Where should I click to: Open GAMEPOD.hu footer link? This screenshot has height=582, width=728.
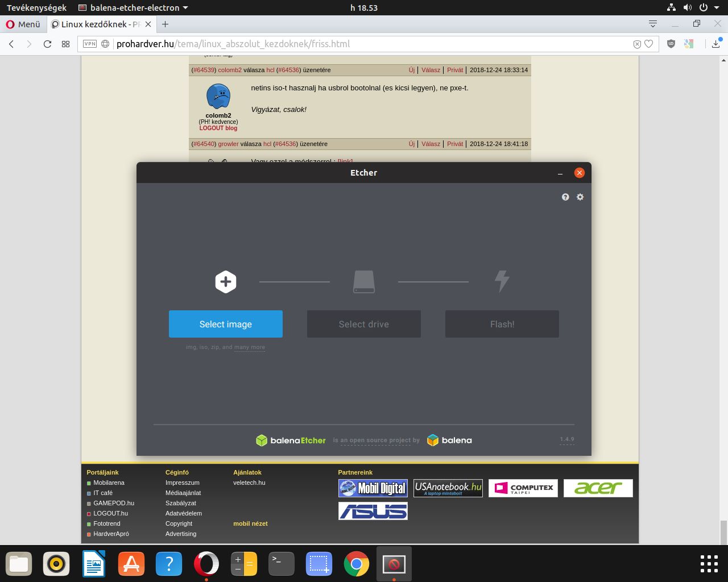tap(114, 503)
